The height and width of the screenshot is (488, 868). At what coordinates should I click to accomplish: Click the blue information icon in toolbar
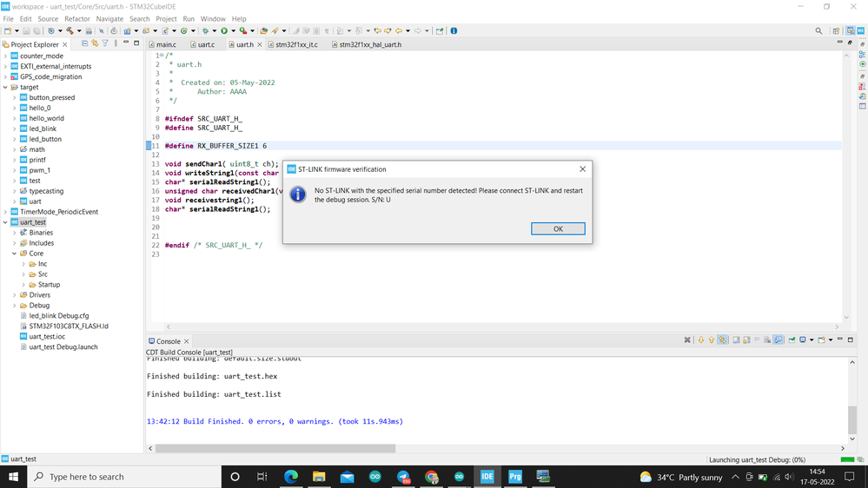[x=454, y=31]
